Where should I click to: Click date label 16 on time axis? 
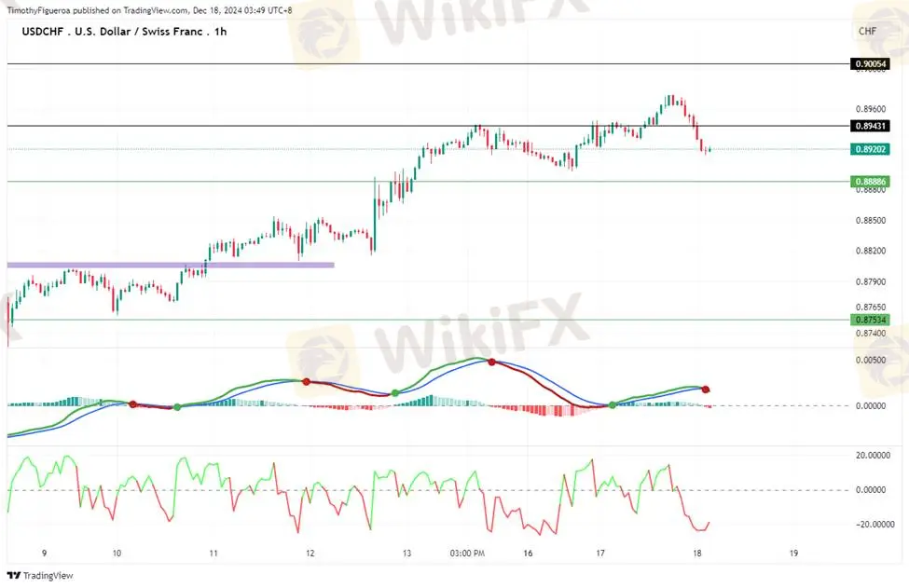528,554
